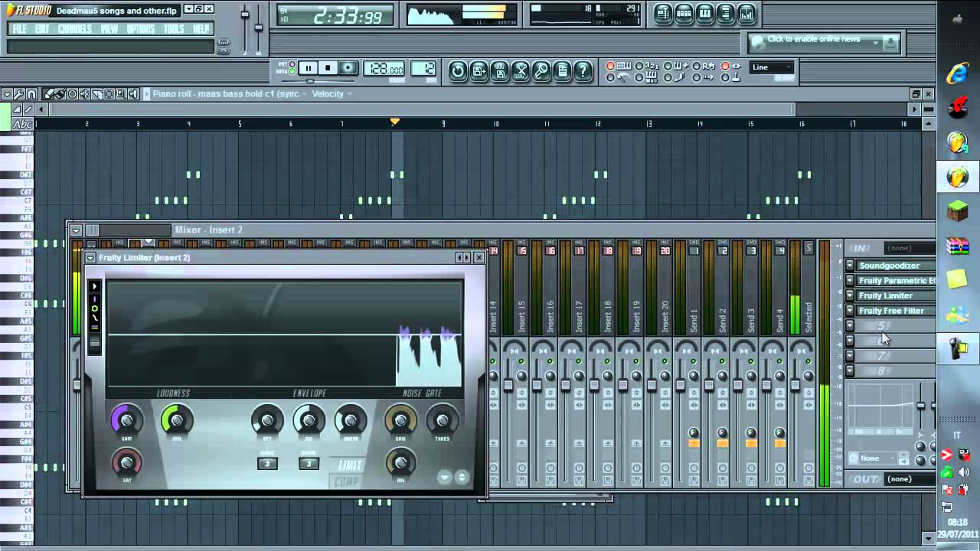Open piano roll wrench tools icon
Viewport: 980px width, 551px height.
[18, 93]
